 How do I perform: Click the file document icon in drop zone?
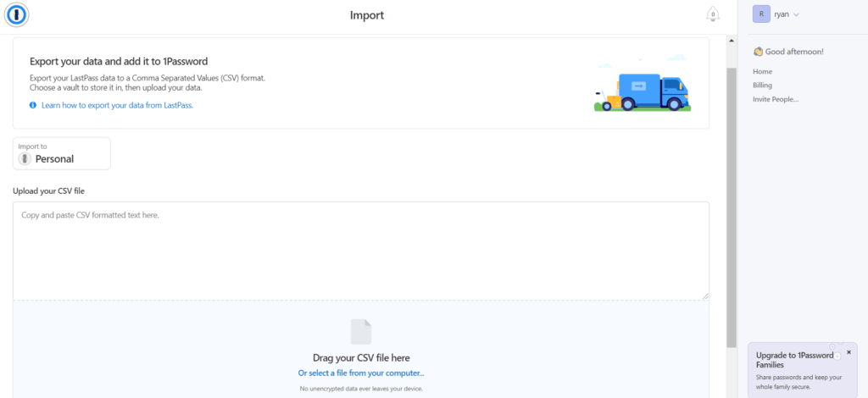[361, 332]
